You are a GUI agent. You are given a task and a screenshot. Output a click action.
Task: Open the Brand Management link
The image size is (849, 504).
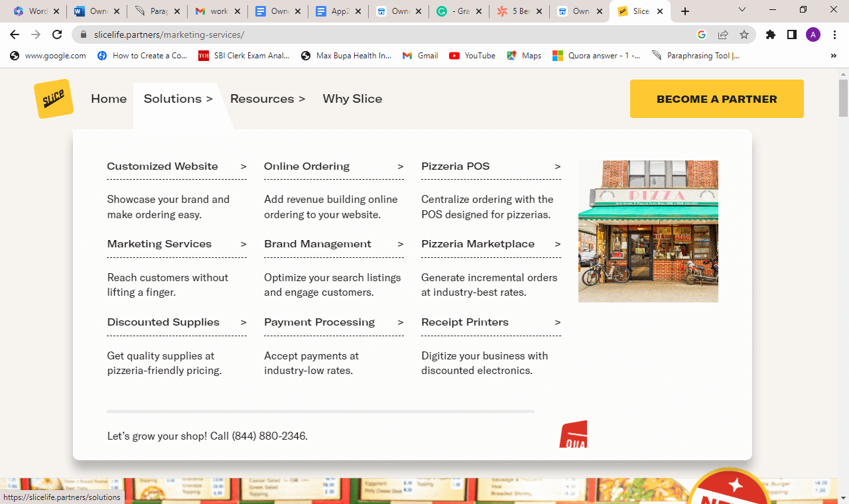pos(318,244)
